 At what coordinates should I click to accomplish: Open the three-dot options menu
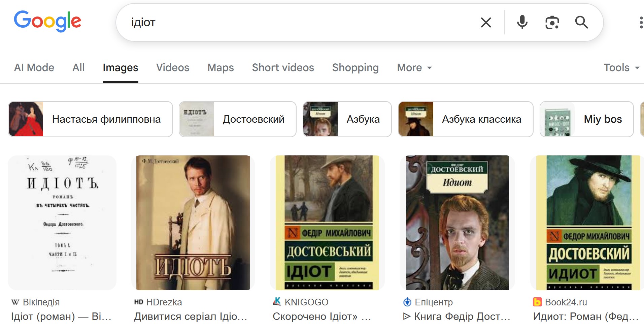(x=640, y=23)
